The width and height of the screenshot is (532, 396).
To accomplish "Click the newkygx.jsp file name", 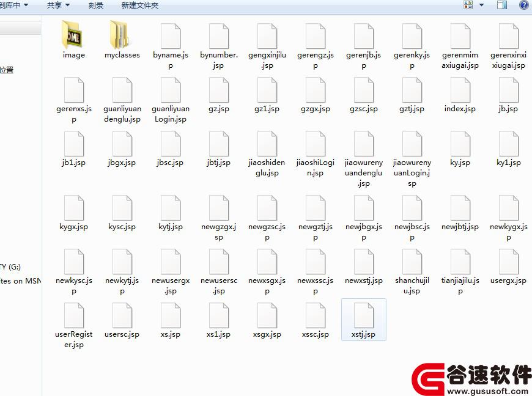I will (508, 232).
